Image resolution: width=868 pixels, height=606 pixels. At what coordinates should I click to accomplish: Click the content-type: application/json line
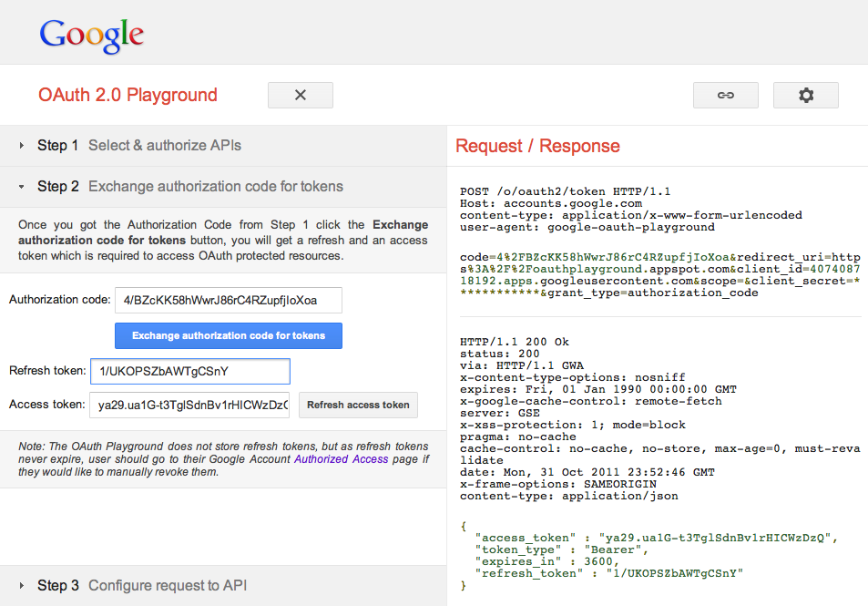pyautogui.click(x=569, y=497)
